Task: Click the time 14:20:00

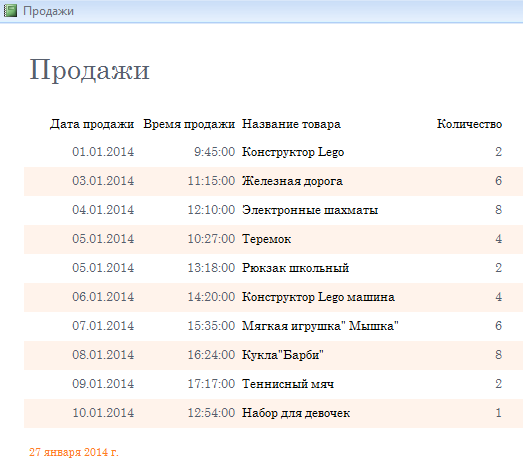Action: click(211, 297)
